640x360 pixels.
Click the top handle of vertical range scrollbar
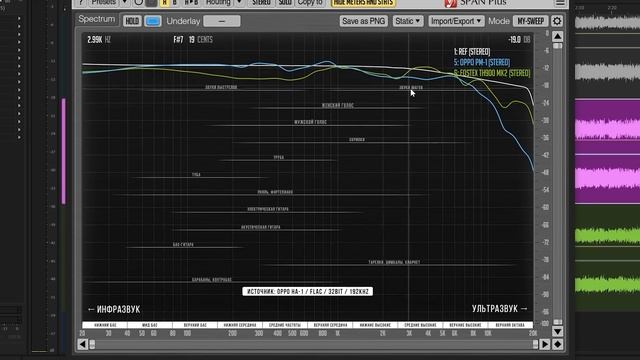coord(558,46)
